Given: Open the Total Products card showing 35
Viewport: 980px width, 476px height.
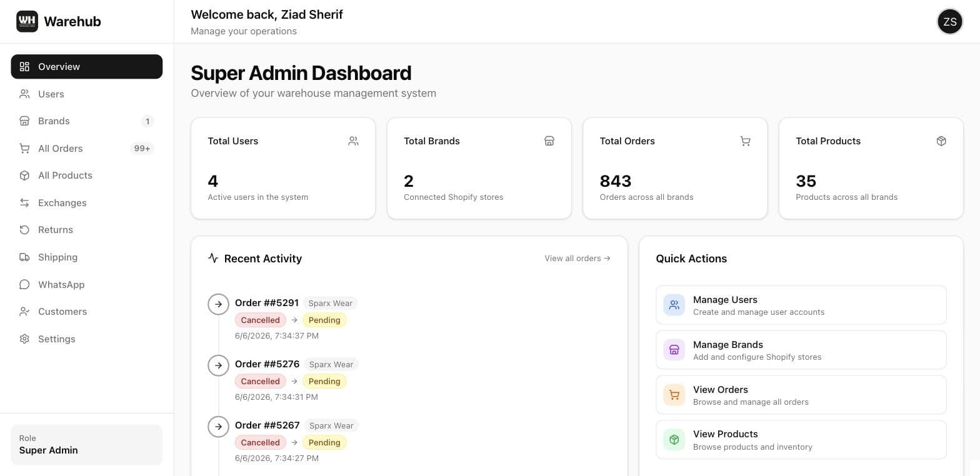Looking at the screenshot, I should click(871, 169).
